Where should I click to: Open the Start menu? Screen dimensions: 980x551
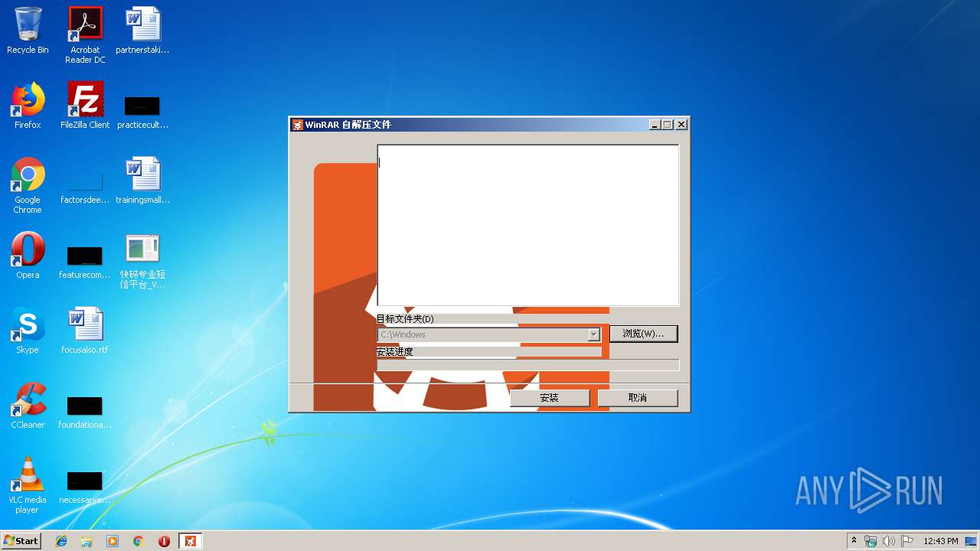point(21,541)
